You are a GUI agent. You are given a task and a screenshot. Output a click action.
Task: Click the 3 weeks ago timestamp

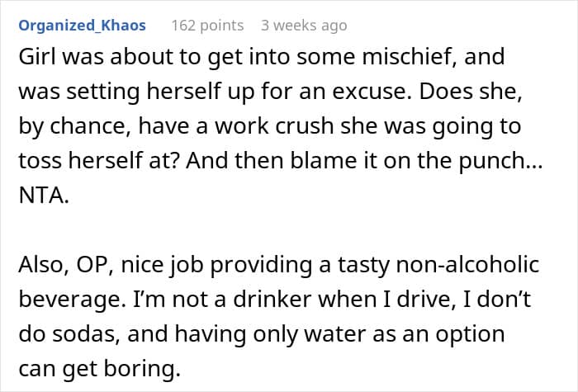click(x=304, y=26)
